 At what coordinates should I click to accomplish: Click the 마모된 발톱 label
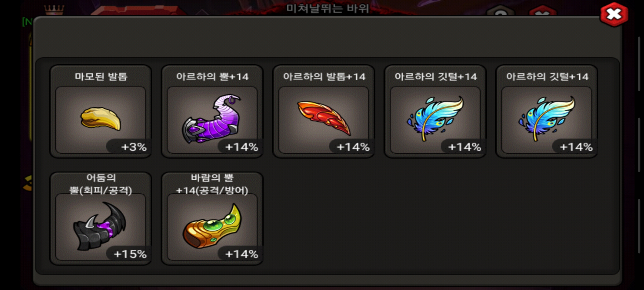click(x=101, y=77)
